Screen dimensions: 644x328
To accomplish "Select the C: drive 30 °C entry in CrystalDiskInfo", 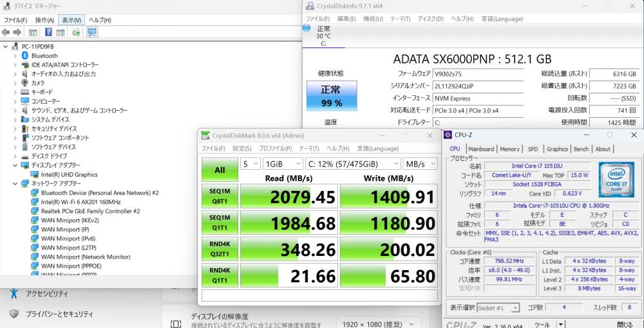I will click(323, 35).
